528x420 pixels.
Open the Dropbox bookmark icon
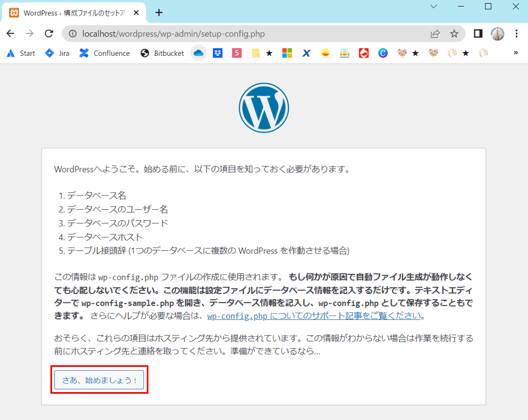pos(217,53)
